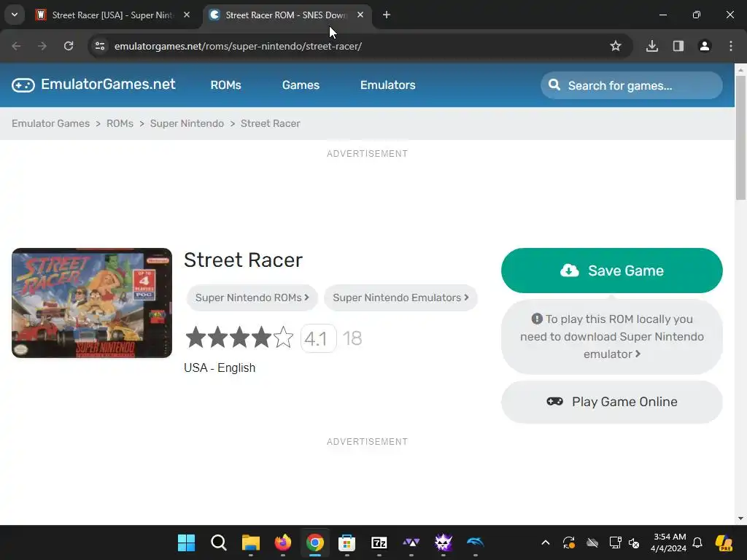Open the Games menu in the site header
Viewport: 747px width, 560px height.
(x=301, y=85)
